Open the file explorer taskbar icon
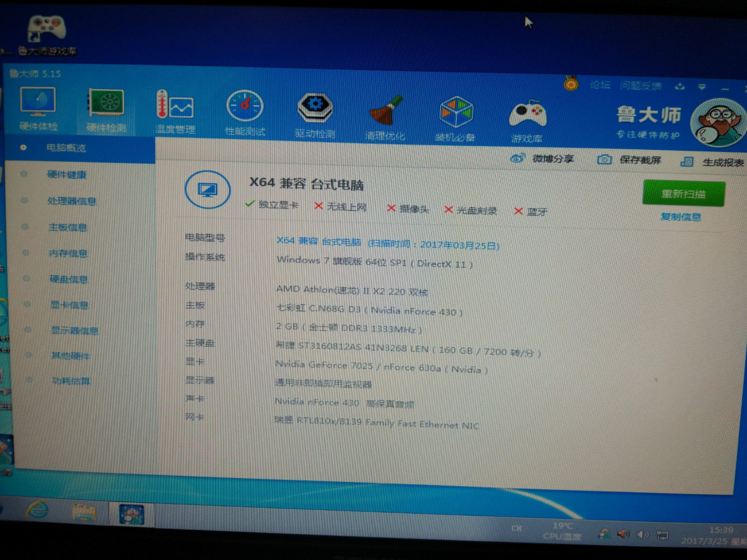Image resolution: width=747 pixels, height=560 pixels. click(84, 512)
